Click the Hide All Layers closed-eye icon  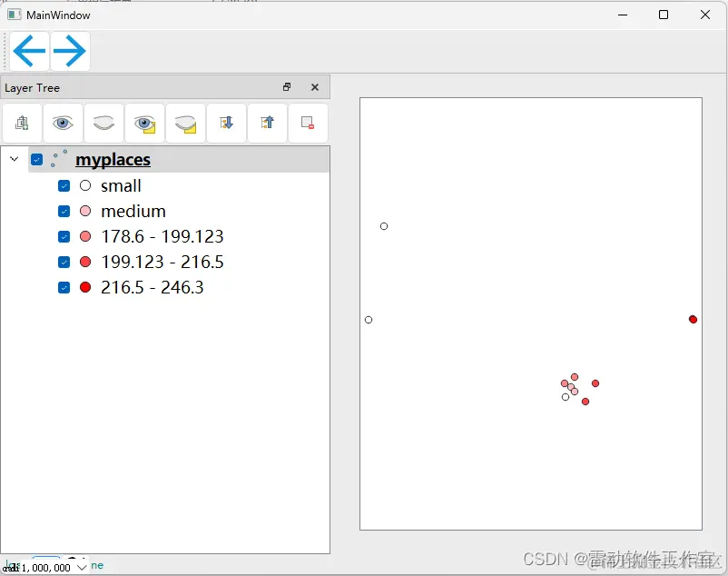click(103, 123)
